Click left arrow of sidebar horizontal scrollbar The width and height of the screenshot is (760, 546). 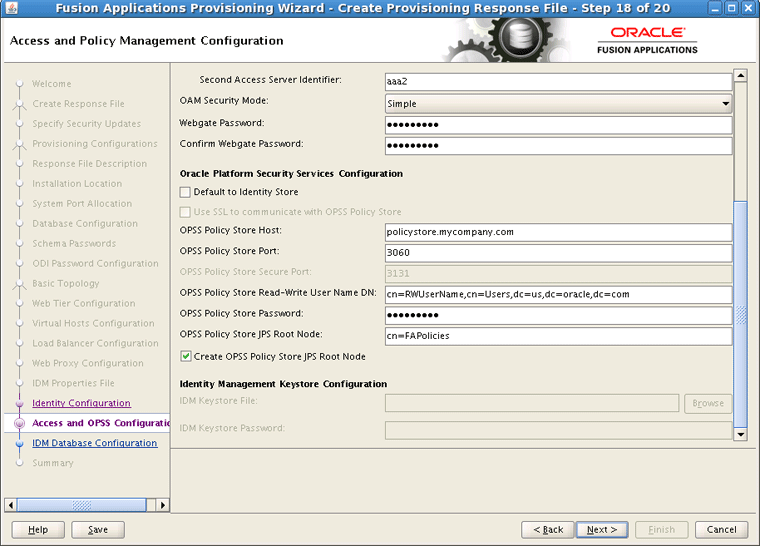coord(11,505)
